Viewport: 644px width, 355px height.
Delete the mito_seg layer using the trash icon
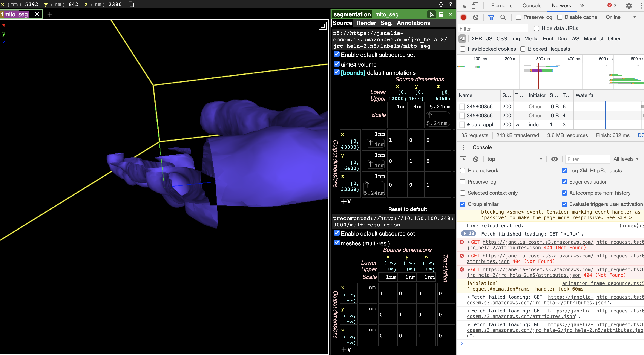(x=441, y=14)
